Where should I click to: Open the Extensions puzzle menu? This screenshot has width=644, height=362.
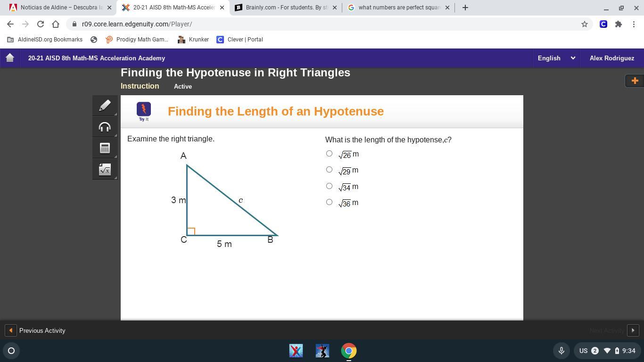619,24
